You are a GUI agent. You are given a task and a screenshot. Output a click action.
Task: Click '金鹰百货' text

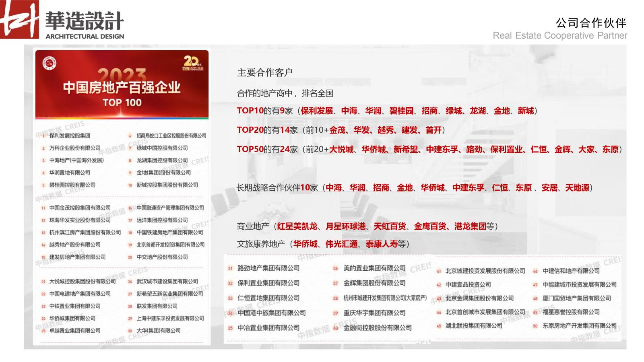430,226
